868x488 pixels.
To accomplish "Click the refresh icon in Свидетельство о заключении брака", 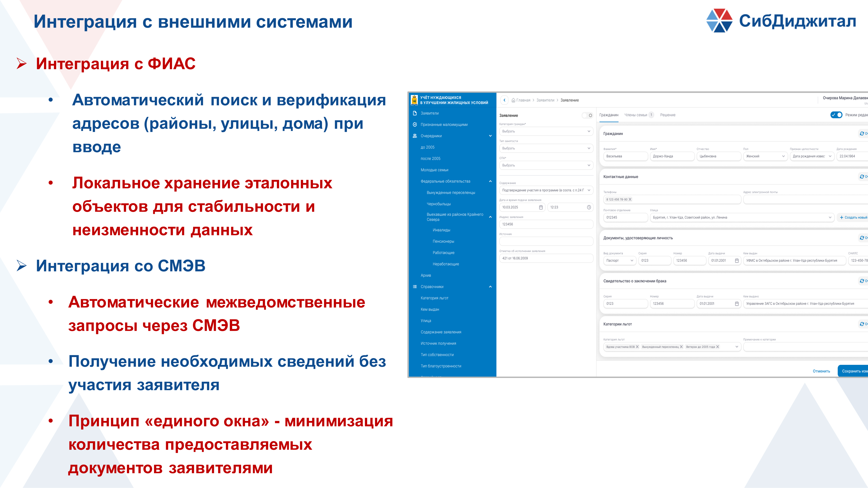I will coord(861,281).
